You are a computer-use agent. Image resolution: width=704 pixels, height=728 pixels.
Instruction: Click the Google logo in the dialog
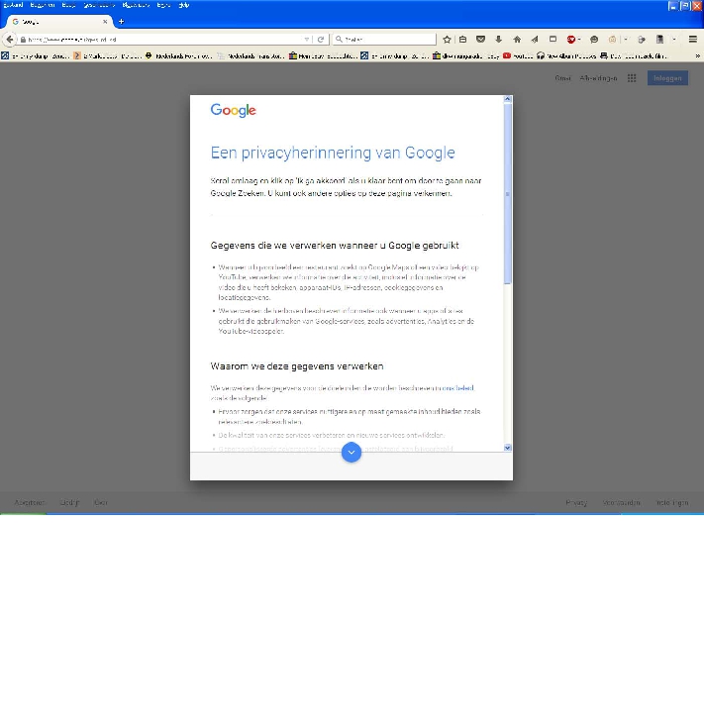coord(233,111)
